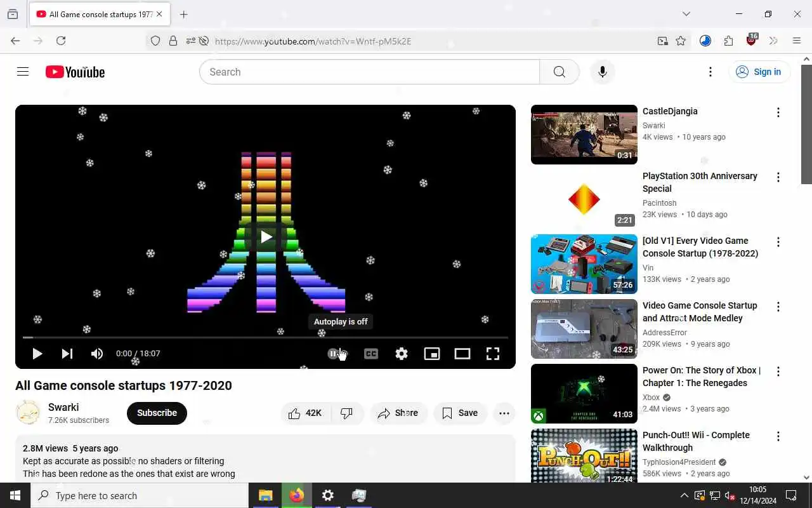
Task: Open options for the Xbox story video
Action: pyautogui.click(x=778, y=371)
